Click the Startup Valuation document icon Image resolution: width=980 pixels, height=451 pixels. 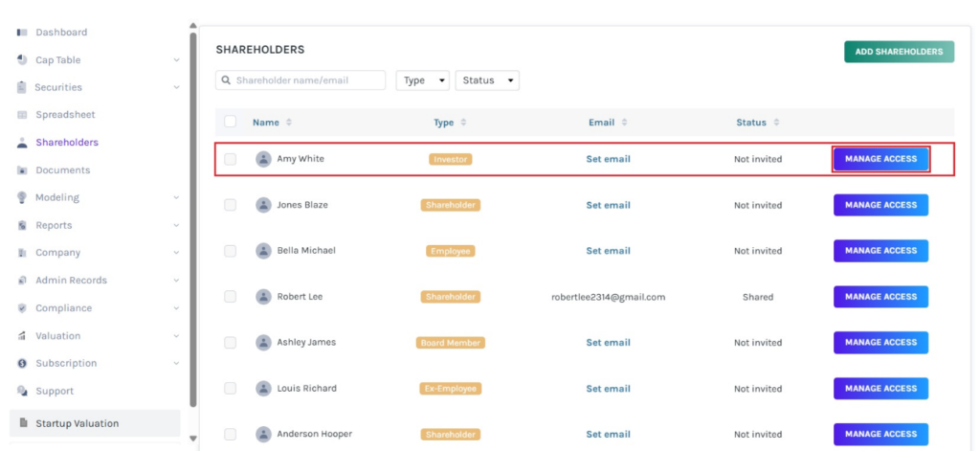tap(24, 423)
